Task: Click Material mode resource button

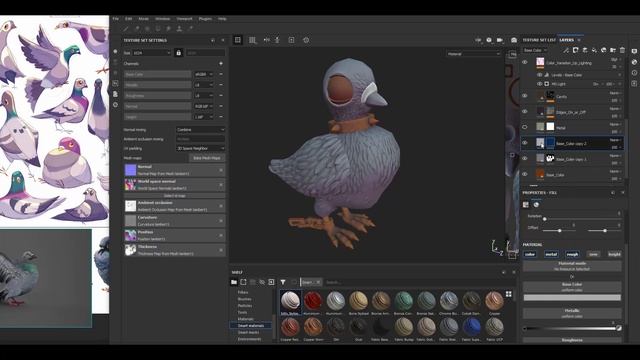Action: click(x=572, y=266)
